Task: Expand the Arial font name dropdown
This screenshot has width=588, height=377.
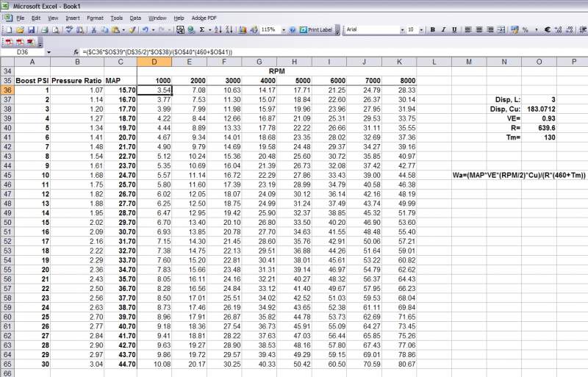Action: click(401, 30)
